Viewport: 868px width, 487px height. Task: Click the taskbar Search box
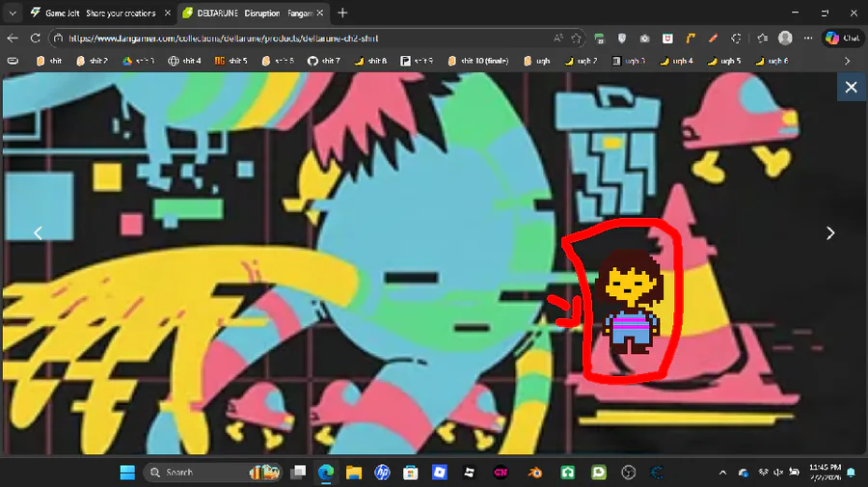click(213, 473)
